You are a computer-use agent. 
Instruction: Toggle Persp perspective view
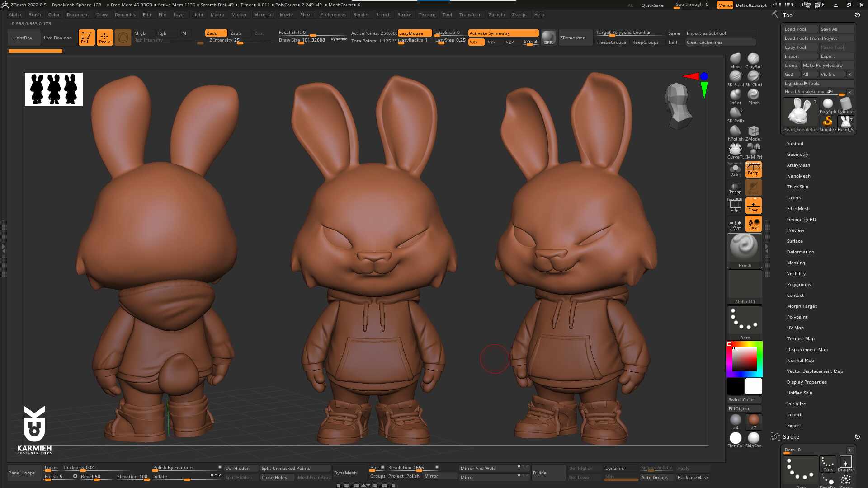[x=753, y=169]
